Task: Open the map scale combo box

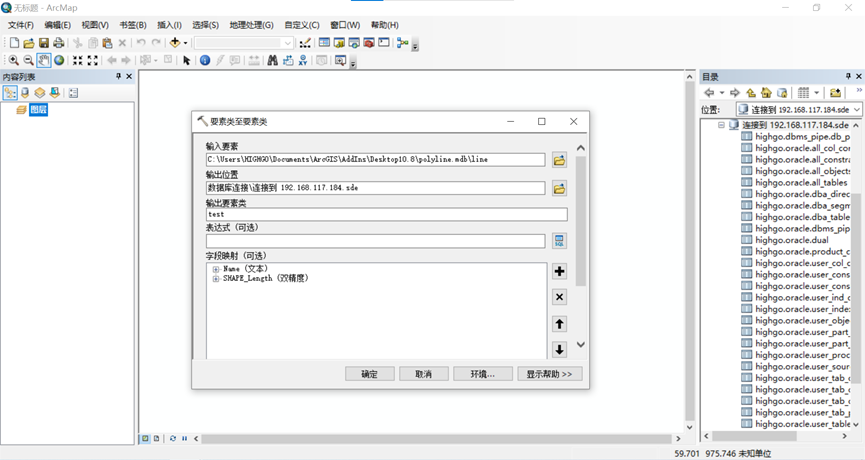Action: 243,43
